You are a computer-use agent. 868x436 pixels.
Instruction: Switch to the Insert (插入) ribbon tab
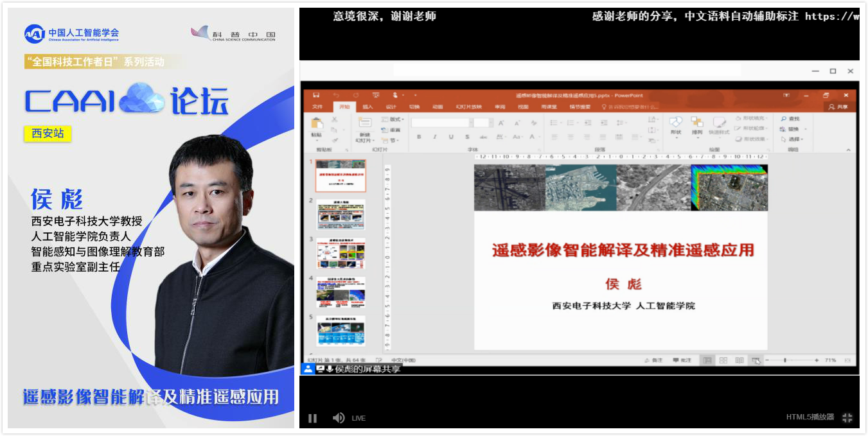[368, 107]
